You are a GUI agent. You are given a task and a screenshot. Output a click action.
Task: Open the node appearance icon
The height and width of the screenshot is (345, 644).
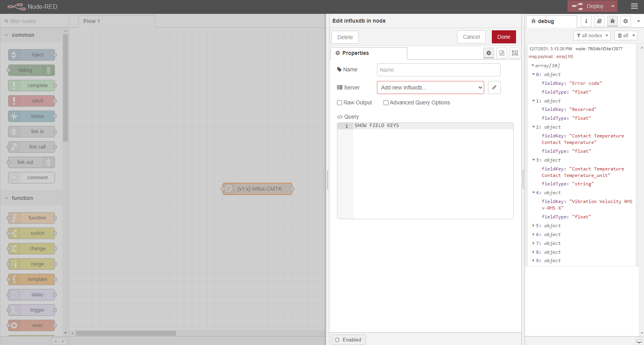click(515, 53)
